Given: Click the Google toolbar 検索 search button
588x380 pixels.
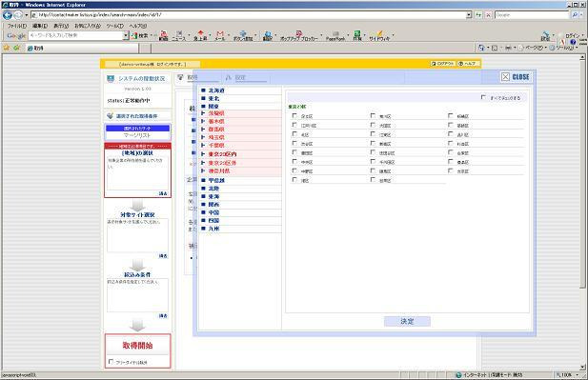Looking at the screenshot, I should pos(139,35).
